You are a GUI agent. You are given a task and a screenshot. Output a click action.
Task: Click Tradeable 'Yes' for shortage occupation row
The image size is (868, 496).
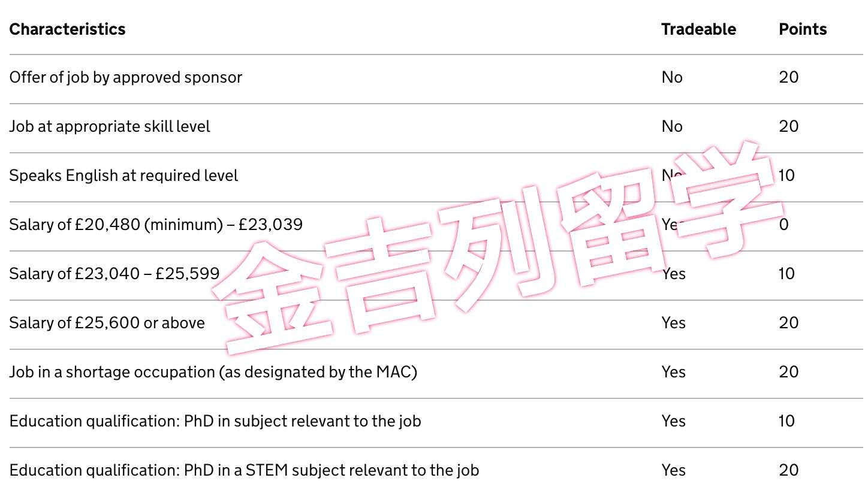pos(673,372)
